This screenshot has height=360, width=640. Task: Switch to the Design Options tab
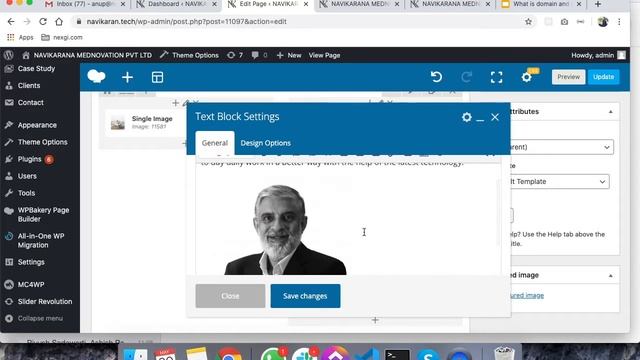click(x=266, y=143)
